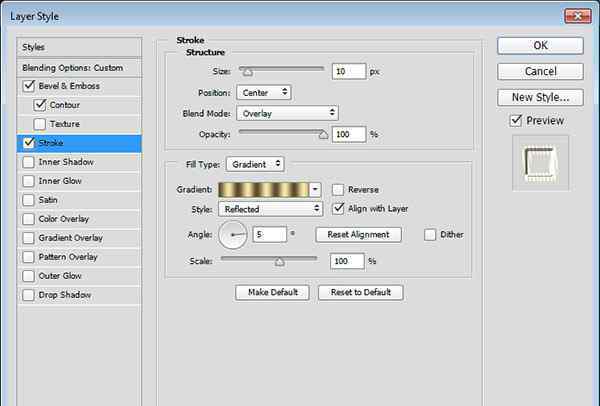Click the Reset to Default button
Screen dimensions: 600x406
pyautogui.click(x=360, y=292)
